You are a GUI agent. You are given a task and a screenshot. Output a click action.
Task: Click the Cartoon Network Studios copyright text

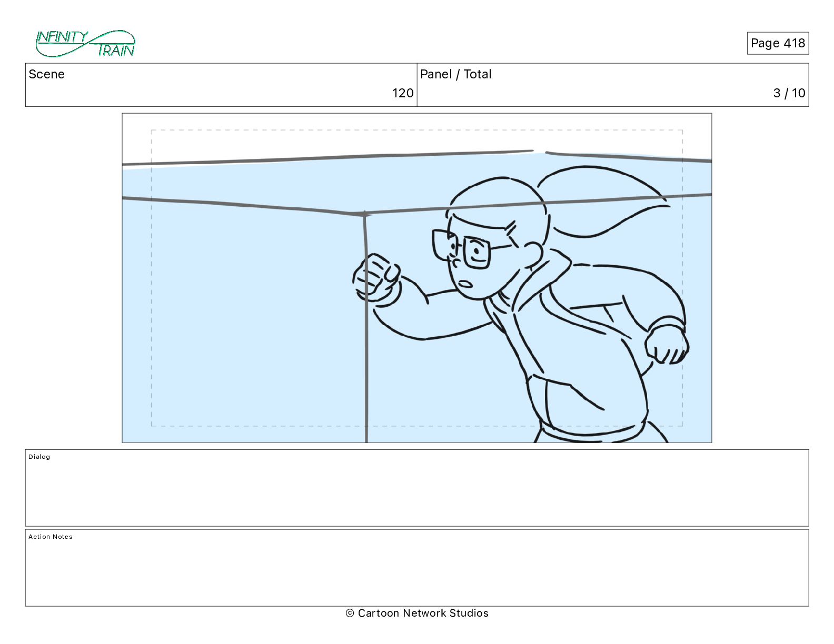[x=417, y=613]
